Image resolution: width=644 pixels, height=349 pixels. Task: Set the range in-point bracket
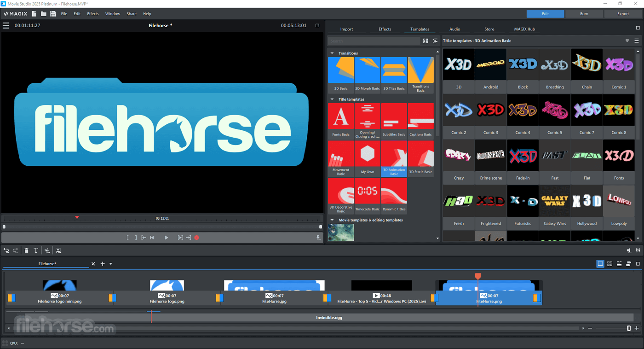(128, 238)
